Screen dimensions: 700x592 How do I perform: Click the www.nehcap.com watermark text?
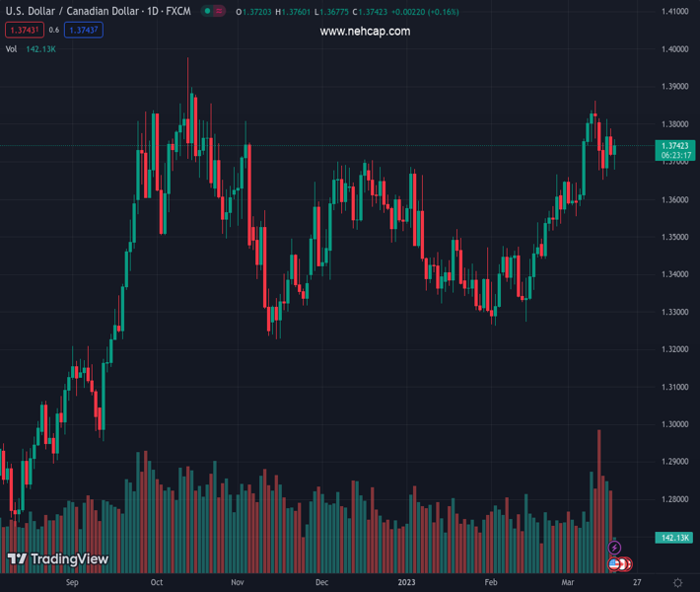pos(365,32)
